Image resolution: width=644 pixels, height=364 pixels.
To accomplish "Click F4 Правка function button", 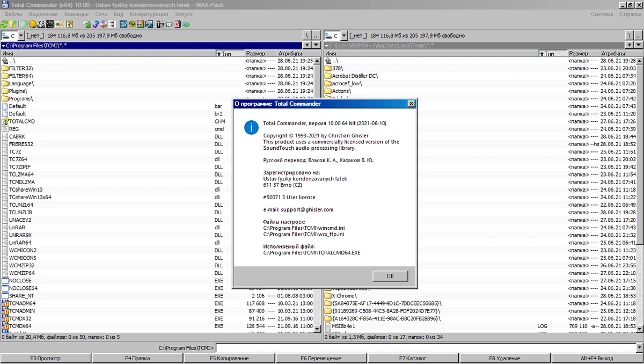I will pyautogui.click(x=137, y=358).
